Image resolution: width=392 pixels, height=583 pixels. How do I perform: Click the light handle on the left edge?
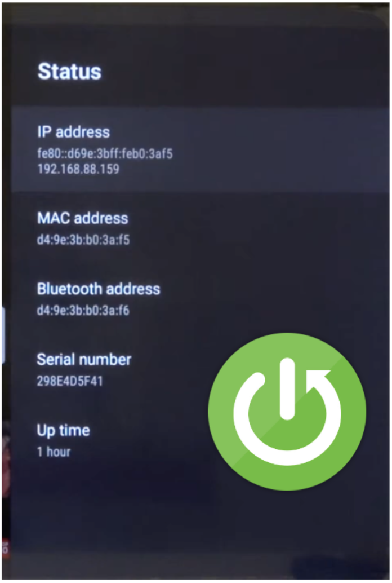[3, 335]
